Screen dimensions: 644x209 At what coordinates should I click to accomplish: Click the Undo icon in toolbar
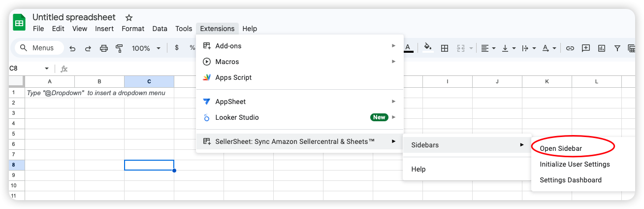[x=72, y=48]
